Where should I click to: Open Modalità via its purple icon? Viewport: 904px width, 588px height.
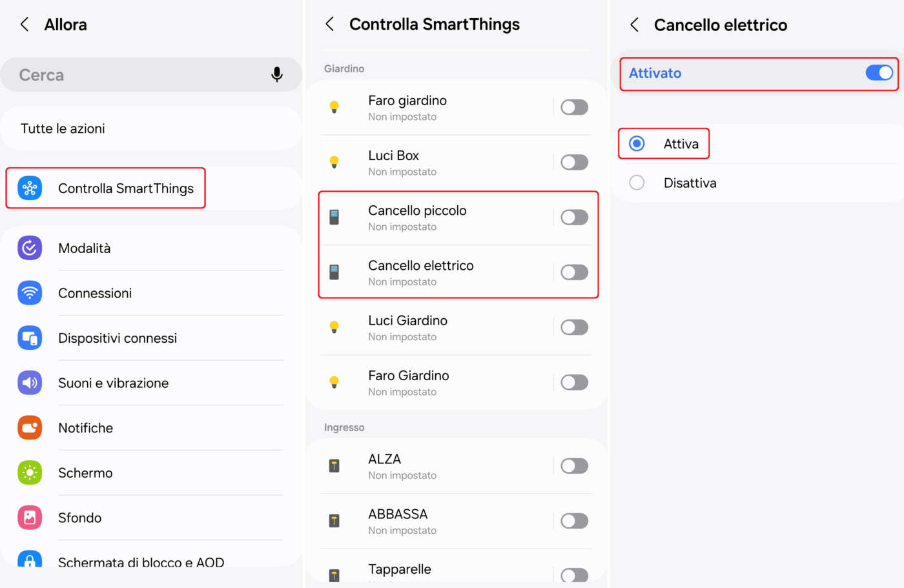coord(30,248)
